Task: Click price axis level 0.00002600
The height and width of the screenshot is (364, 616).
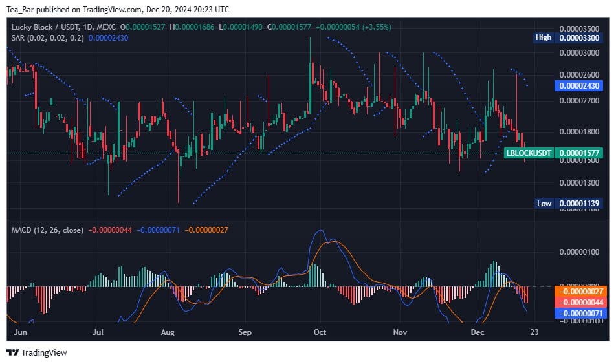Action: (x=580, y=74)
